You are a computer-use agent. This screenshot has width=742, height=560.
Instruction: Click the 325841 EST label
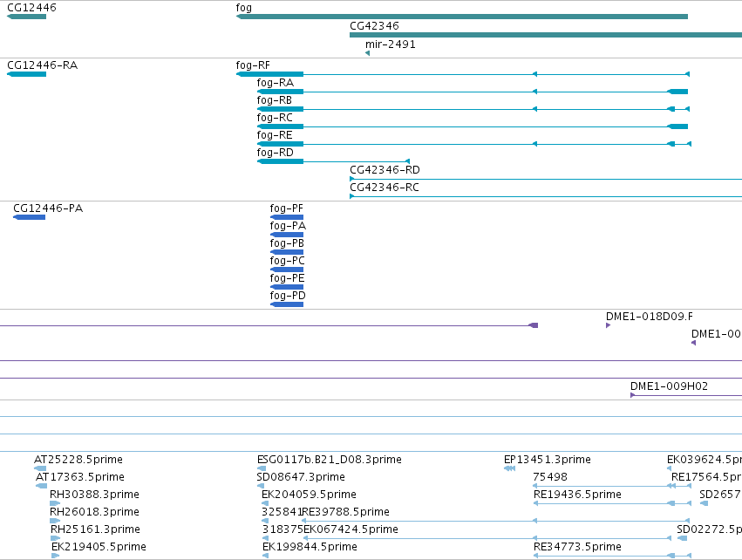pos(282,512)
